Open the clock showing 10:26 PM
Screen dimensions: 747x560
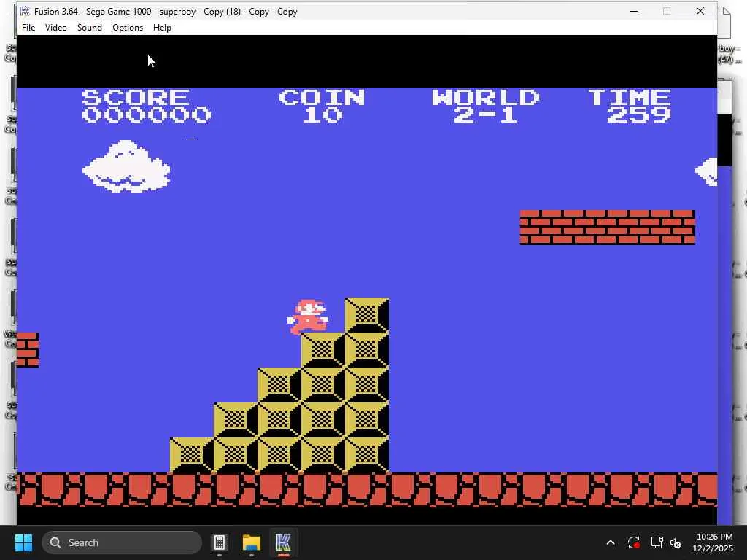click(x=713, y=542)
